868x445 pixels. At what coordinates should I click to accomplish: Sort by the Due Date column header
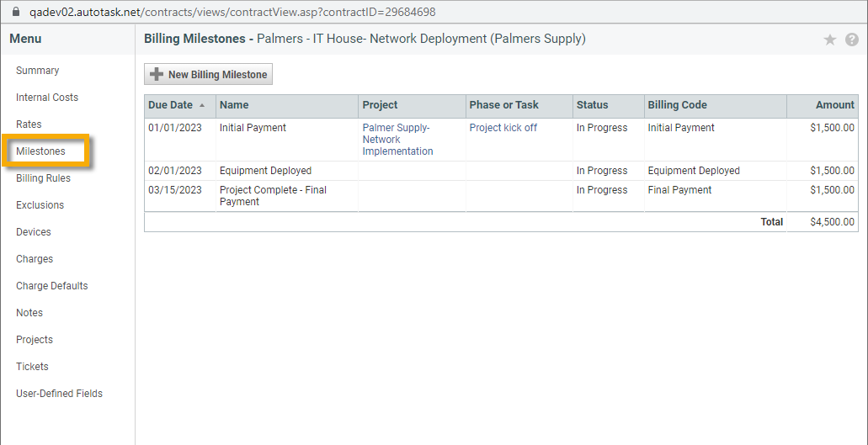171,105
